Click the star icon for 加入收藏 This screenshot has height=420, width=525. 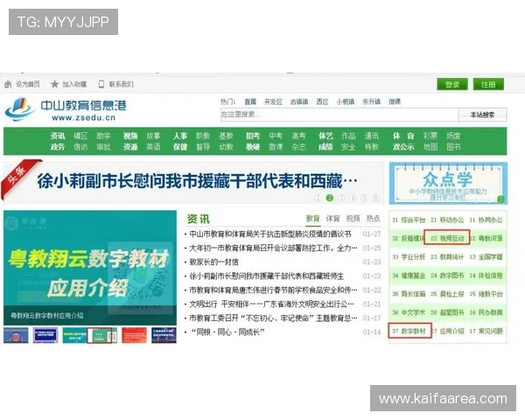54,84
